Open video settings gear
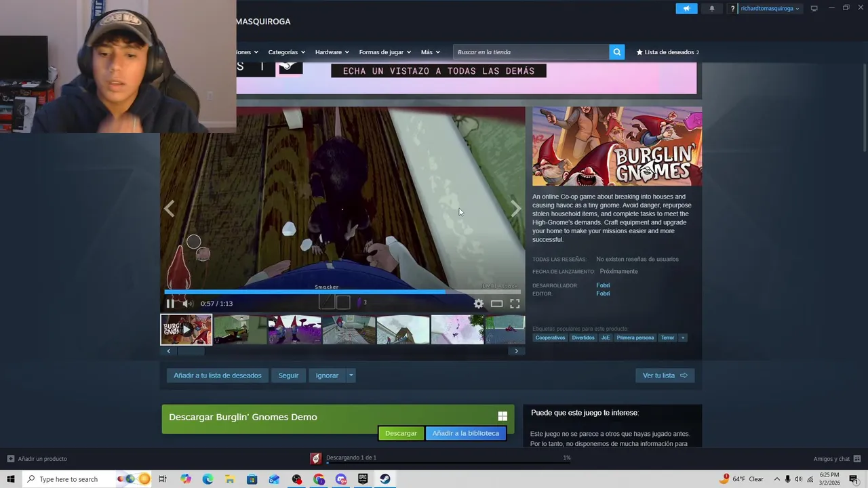This screenshot has height=488, width=868. [x=479, y=304]
